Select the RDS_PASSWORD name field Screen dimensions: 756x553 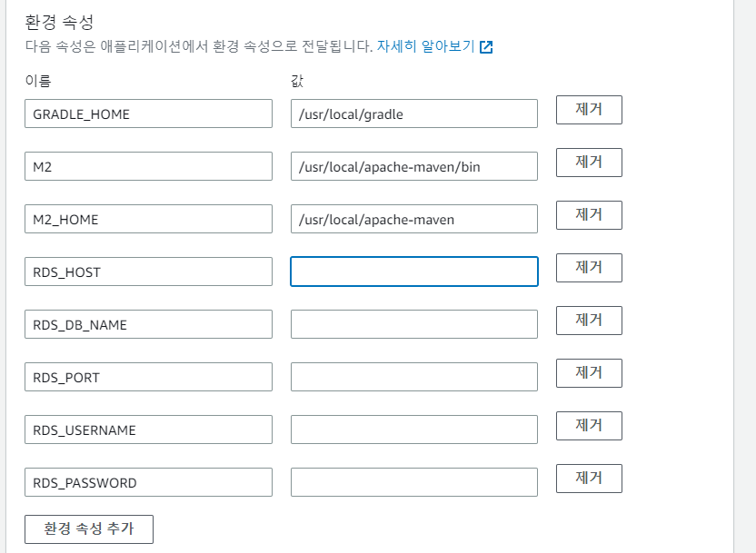click(x=148, y=482)
